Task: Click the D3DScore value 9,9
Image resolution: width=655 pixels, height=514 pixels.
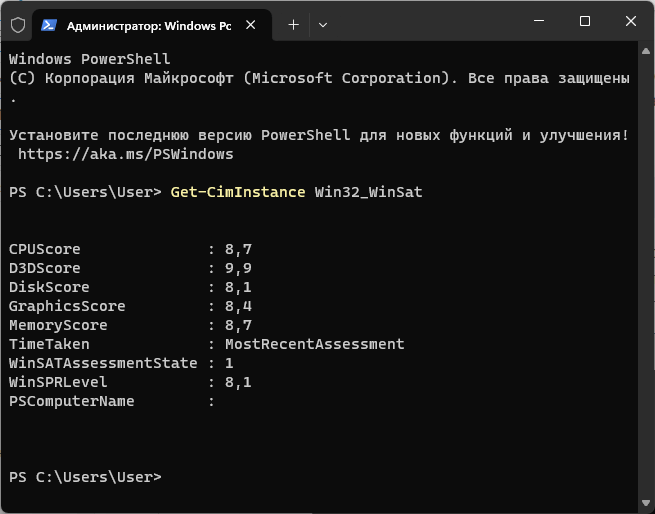Action: (238, 268)
